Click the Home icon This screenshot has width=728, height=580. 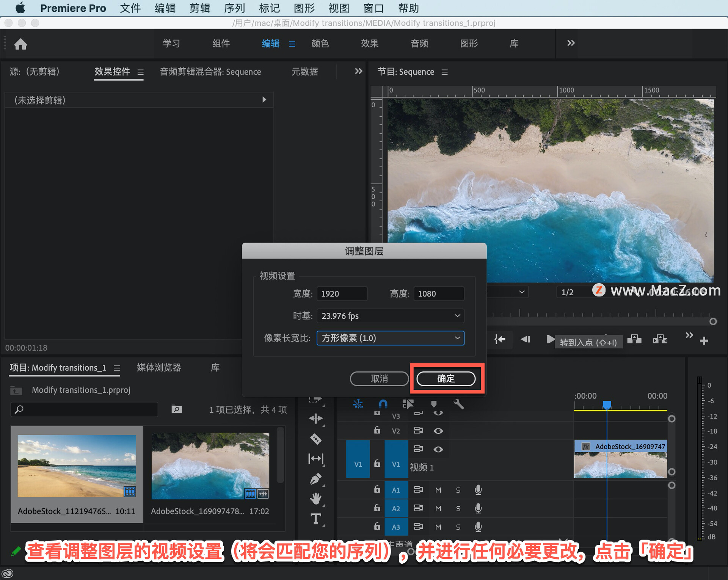coord(21,44)
